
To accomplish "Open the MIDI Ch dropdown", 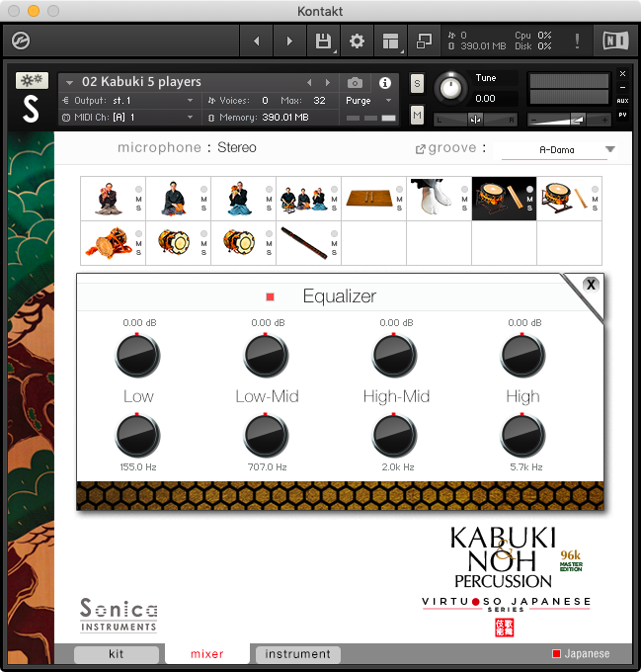I will [127, 117].
